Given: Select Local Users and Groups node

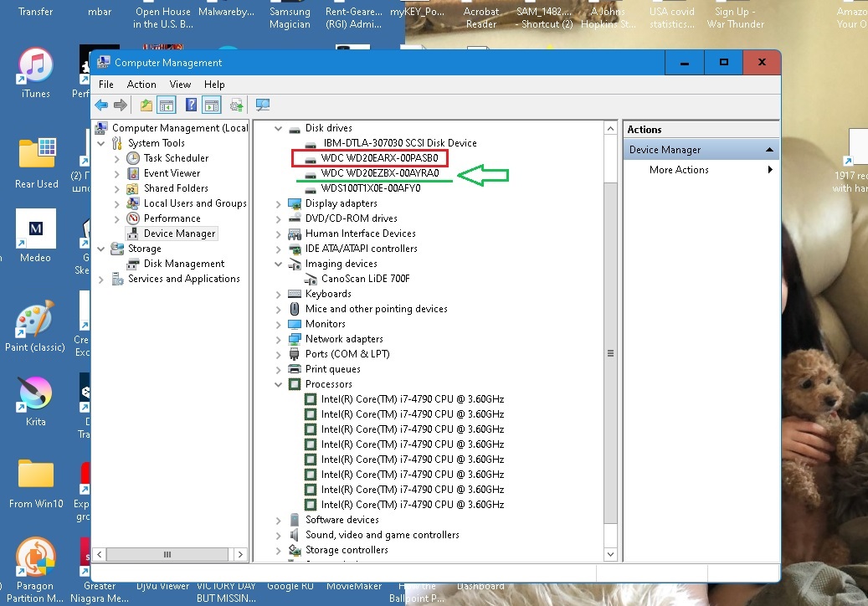Looking at the screenshot, I should point(195,203).
